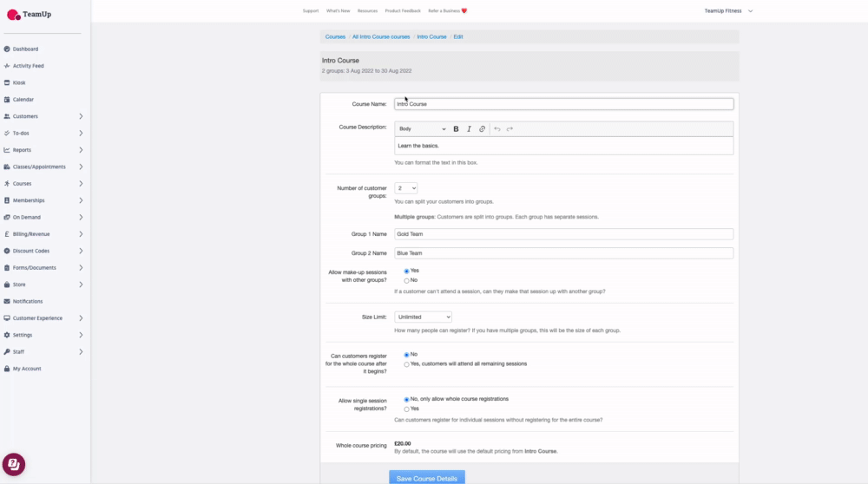Click the Save Course Details button

tap(426, 478)
